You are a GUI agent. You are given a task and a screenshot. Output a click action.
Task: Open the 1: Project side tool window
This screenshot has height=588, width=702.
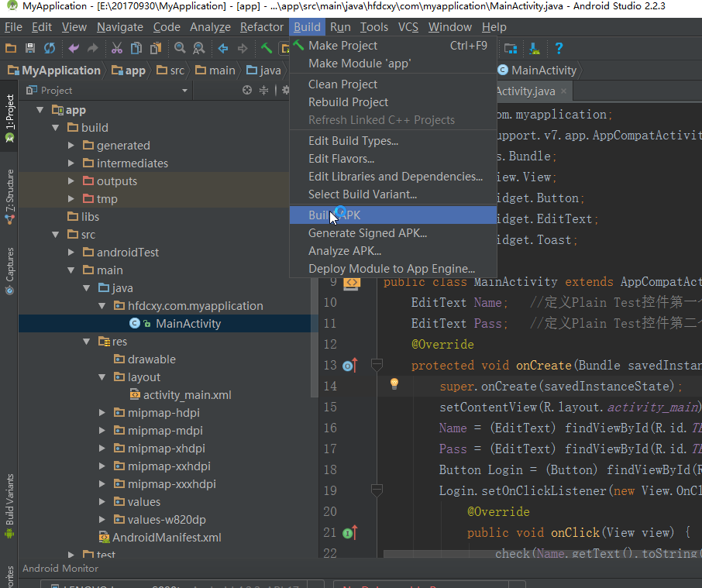point(9,119)
